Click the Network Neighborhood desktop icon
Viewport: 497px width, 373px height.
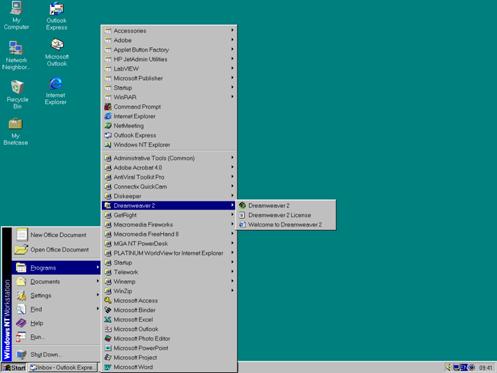pos(15,55)
